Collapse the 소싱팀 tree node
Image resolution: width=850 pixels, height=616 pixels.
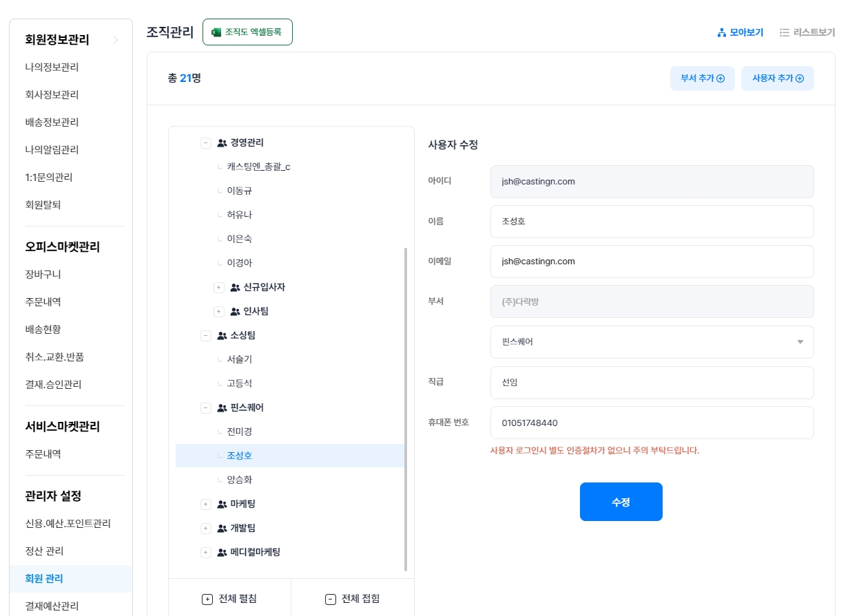click(205, 336)
